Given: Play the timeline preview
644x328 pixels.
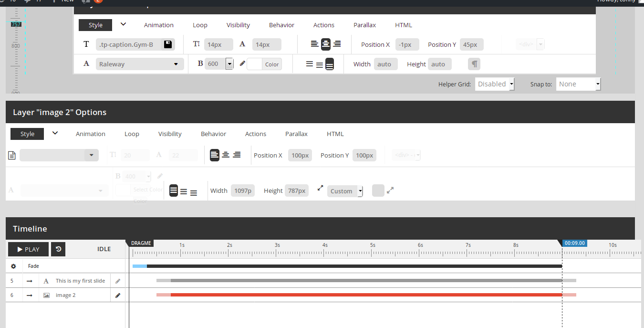Looking at the screenshot, I should pyautogui.click(x=28, y=249).
